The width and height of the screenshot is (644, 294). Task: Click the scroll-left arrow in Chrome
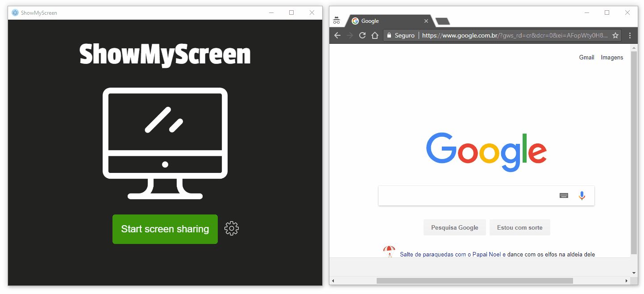coord(333,281)
